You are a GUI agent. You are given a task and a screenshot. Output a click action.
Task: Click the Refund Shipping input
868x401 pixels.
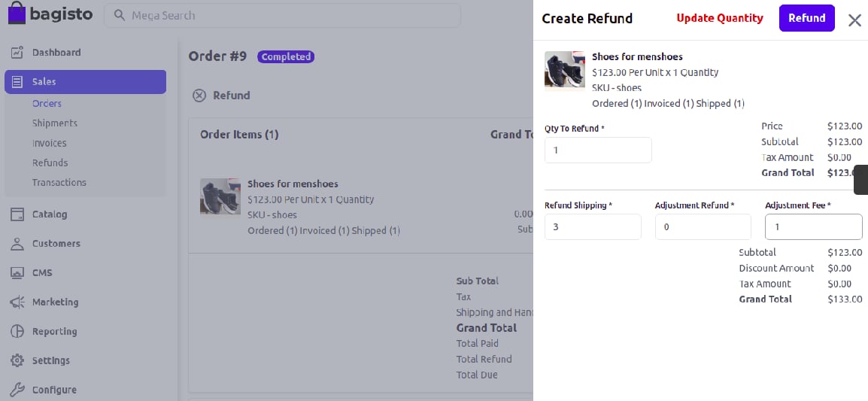pos(593,227)
